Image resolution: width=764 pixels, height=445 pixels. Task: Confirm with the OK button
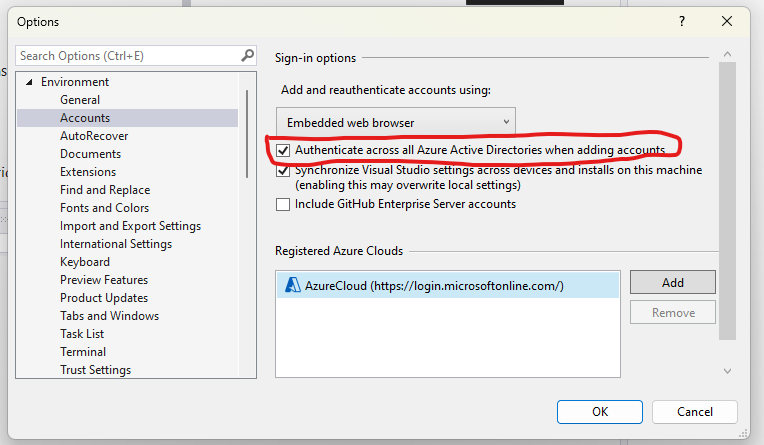(600, 412)
